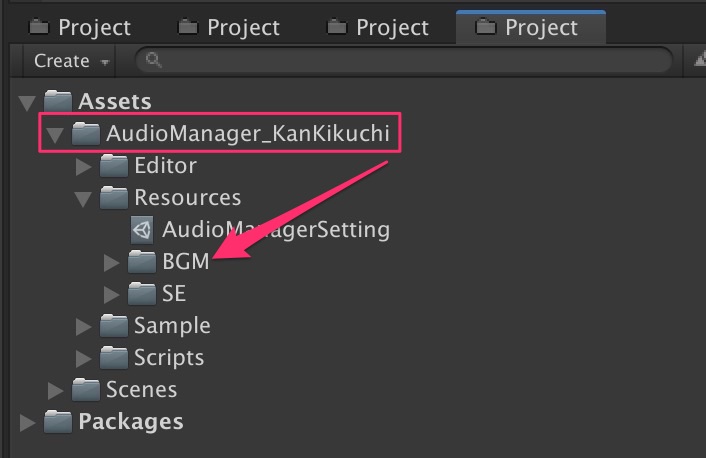Screen dimensions: 706x458
Task: Click the Resources folder icon
Action: (x=114, y=198)
